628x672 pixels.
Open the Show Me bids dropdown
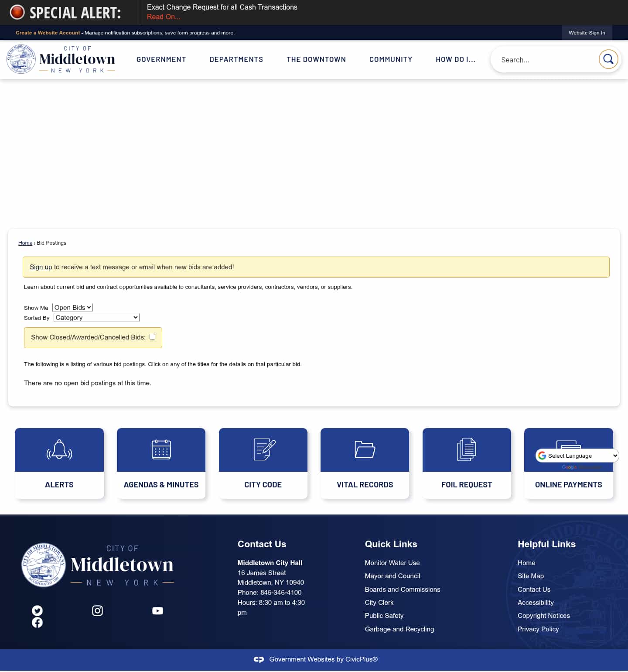[x=72, y=307]
